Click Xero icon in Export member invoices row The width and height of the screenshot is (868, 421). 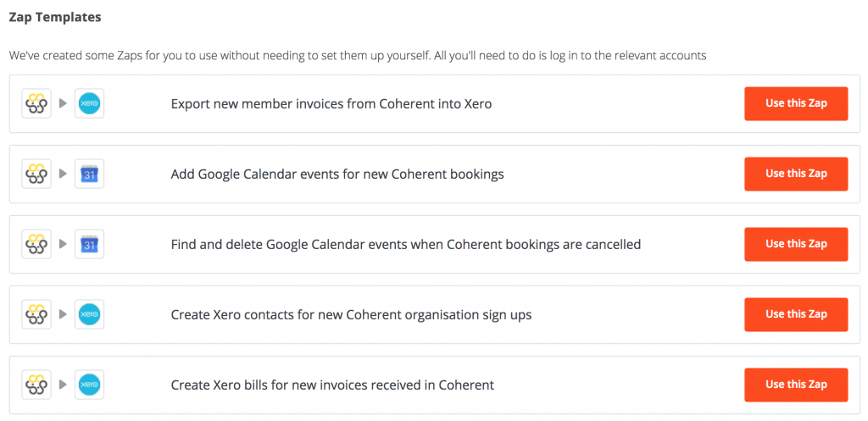tap(89, 103)
